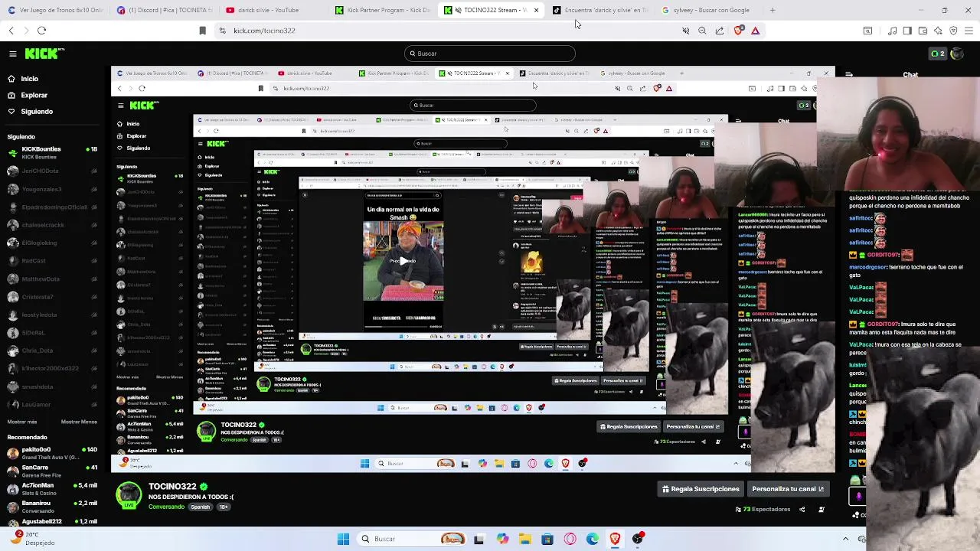Click the zoom magnifier icon in address bar
This screenshot has width=980, height=551.
702,31
